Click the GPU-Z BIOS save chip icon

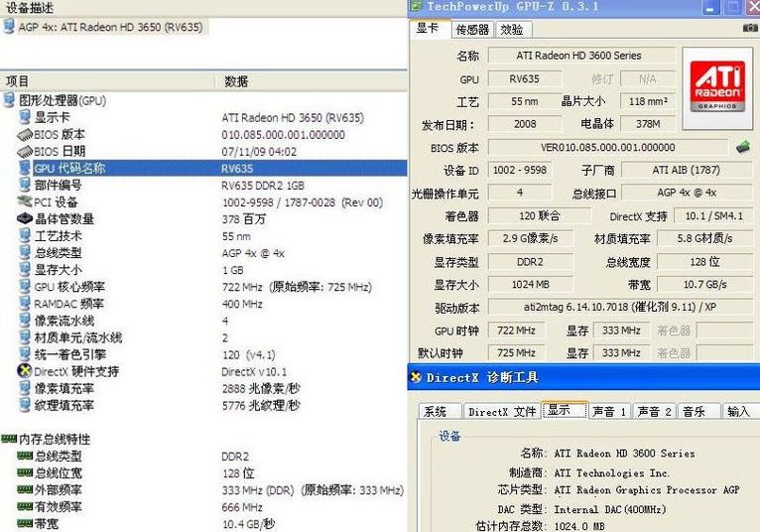pos(742,147)
